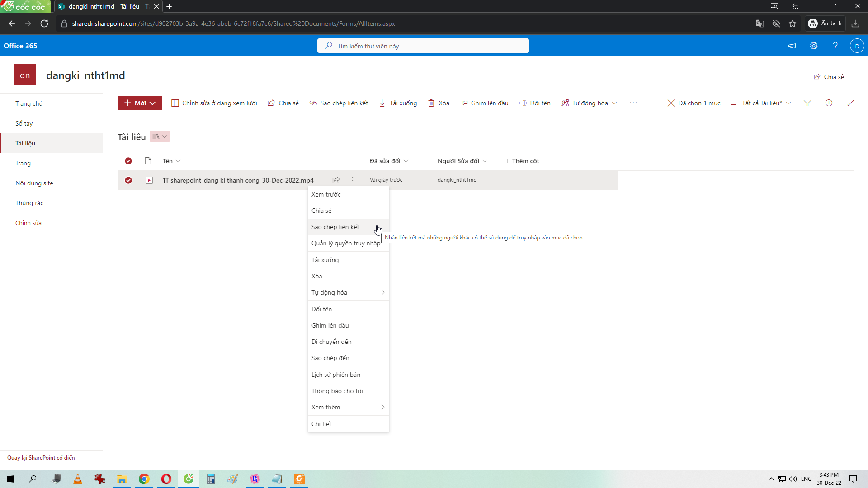Viewport: 868px width, 488px height.
Task: Open Tự động hóa toolbar dropdown
Action: [x=589, y=103]
